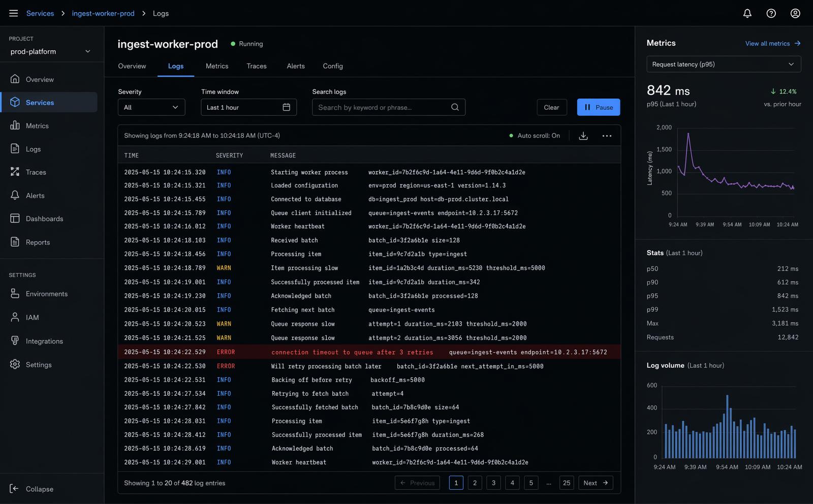Open the three-dot more options menu
813x504 pixels.
(x=607, y=136)
